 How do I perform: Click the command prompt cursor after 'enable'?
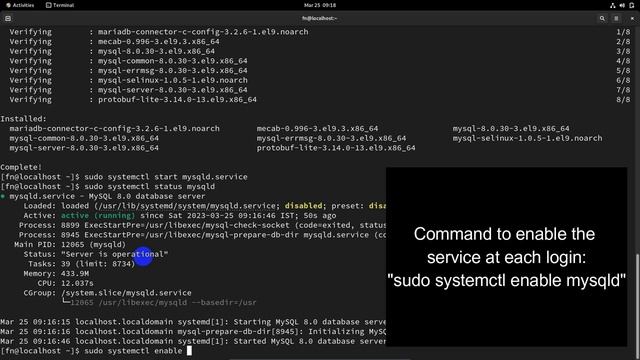[189, 351]
